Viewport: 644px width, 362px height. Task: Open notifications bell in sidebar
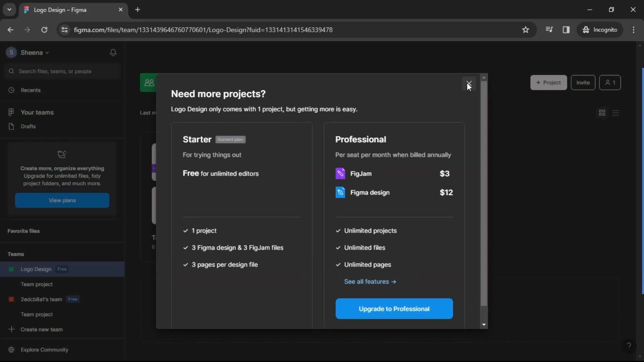[x=113, y=53]
